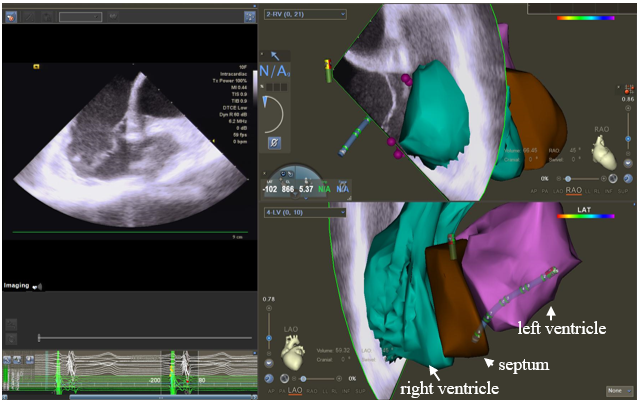Click the expand icon at ultrasound panel corner
637x400 pixels.
click(247, 17)
